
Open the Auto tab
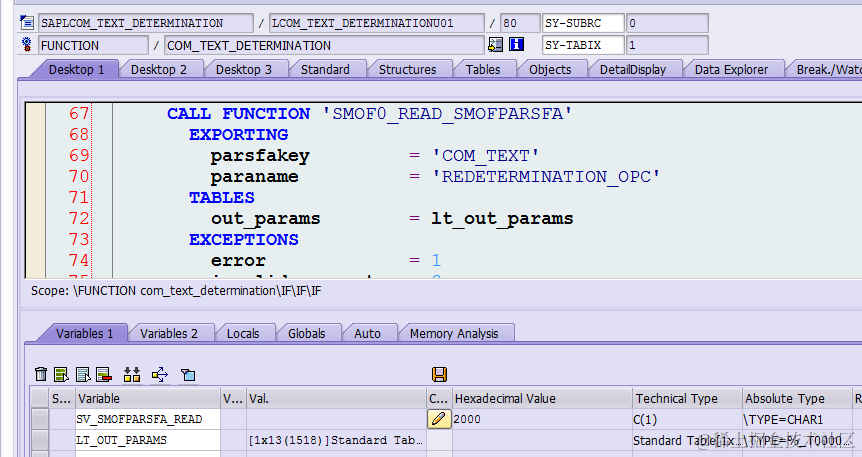[367, 333]
